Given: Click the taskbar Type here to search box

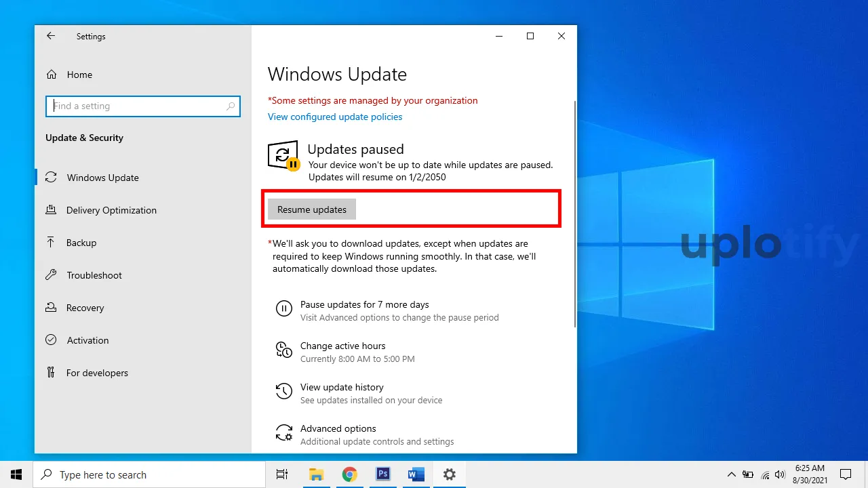Looking at the screenshot, I should point(149,474).
